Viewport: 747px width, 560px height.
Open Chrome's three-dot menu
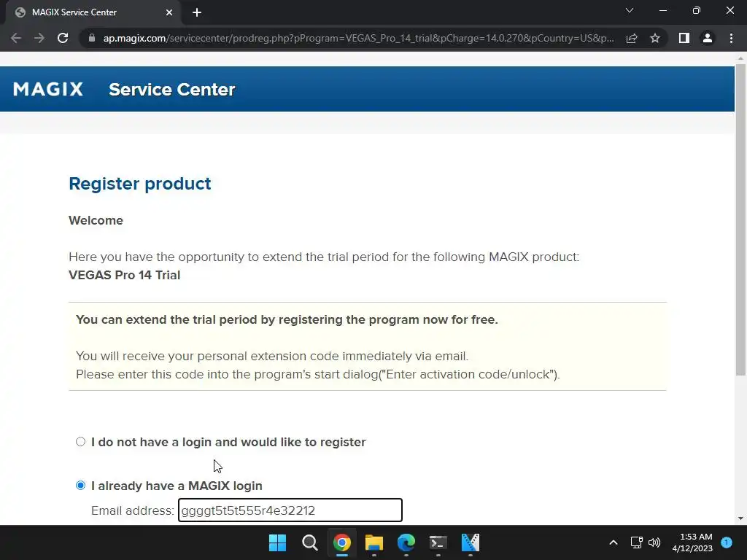[x=731, y=38]
